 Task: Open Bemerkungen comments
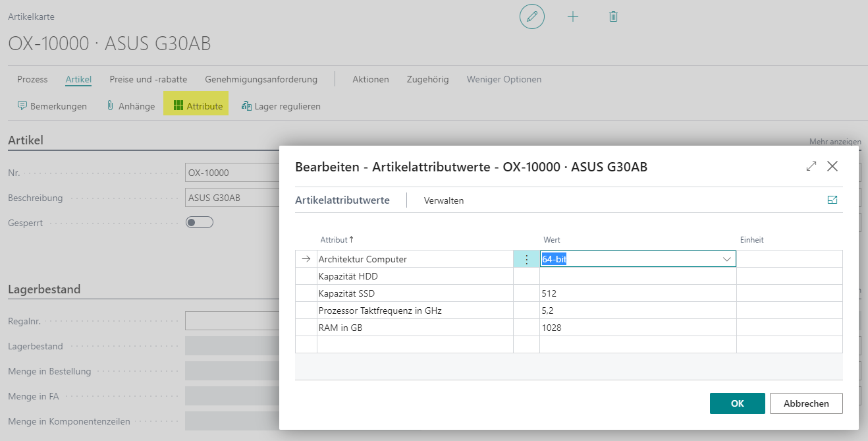(52, 106)
